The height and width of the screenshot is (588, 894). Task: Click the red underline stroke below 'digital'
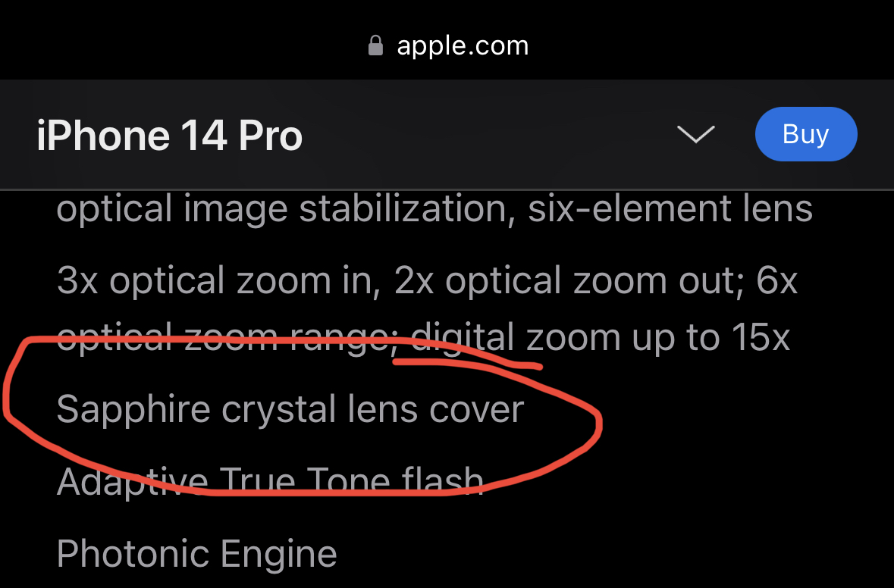pos(468,364)
